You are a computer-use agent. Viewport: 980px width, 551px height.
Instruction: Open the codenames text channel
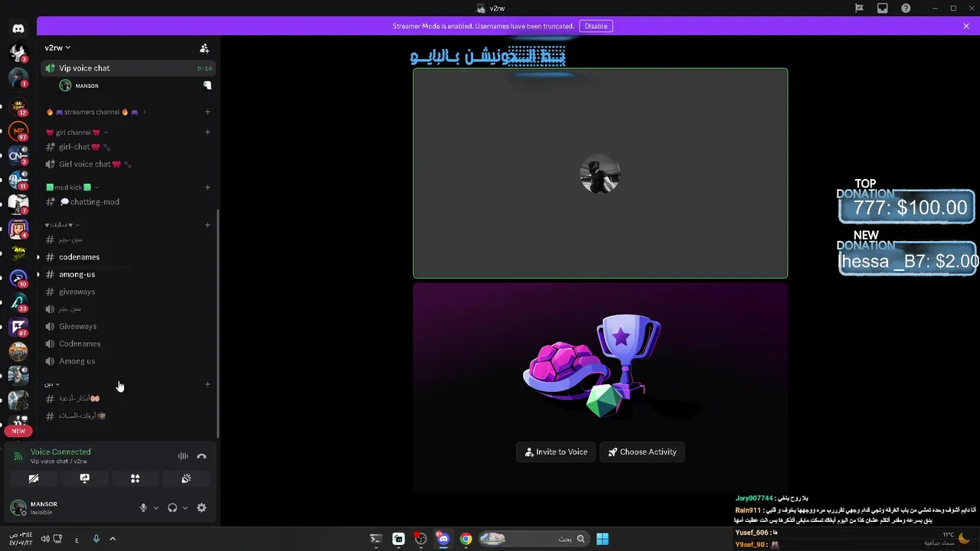tap(128, 257)
